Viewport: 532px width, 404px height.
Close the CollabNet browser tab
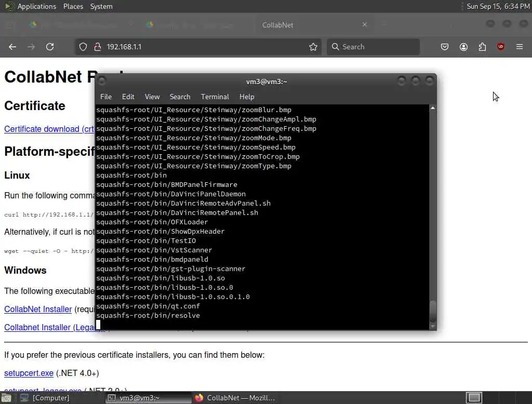365,24
